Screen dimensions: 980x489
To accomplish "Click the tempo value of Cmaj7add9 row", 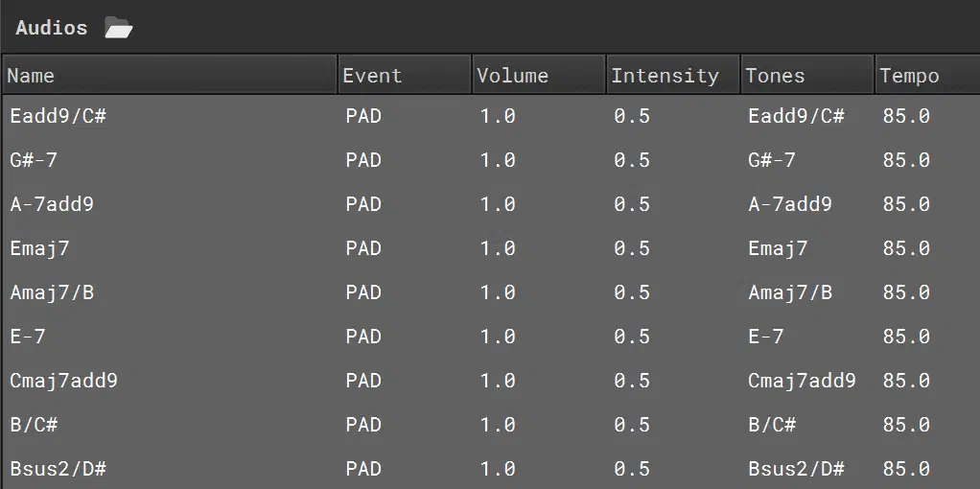I will point(906,381).
